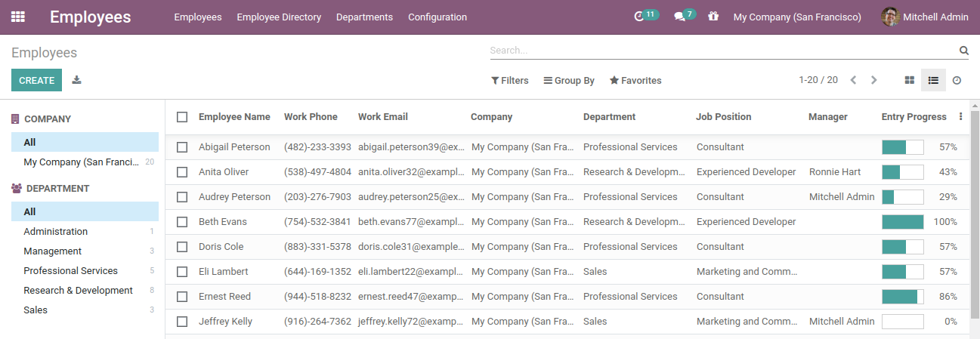
Task: Open the Filters dropdown
Action: pyautogui.click(x=510, y=80)
